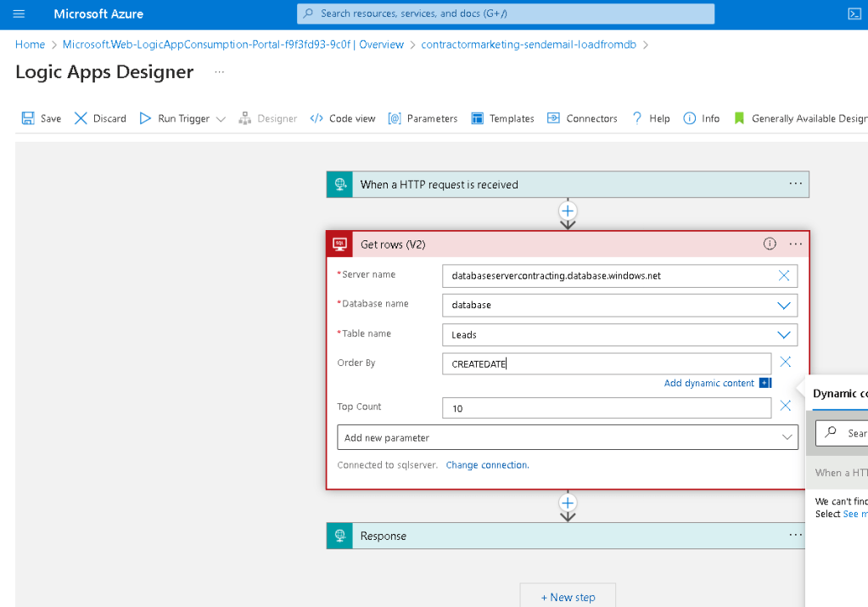This screenshot has width=868, height=607.
Task: Switch to Code view
Action: coord(343,119)
